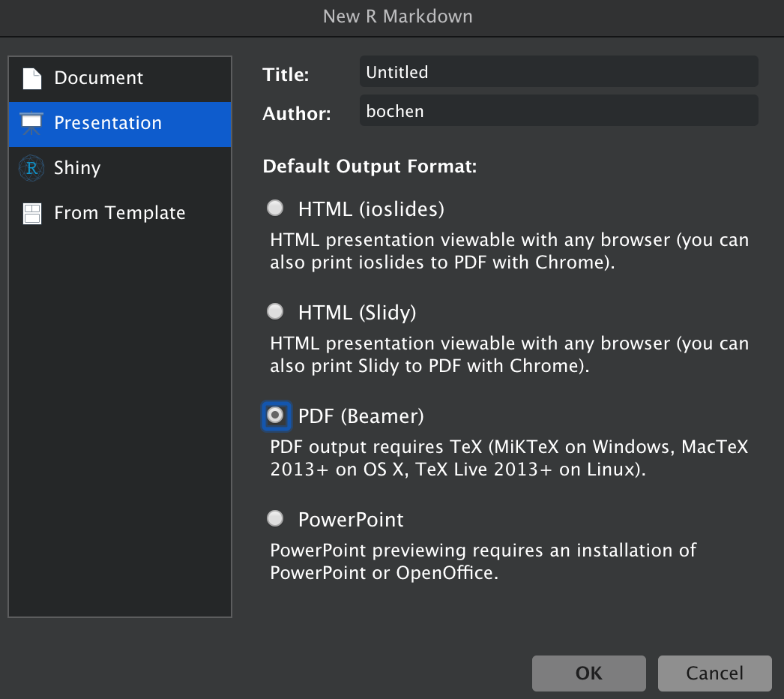Click the "PDF (Beamer)" option label text

361,415
